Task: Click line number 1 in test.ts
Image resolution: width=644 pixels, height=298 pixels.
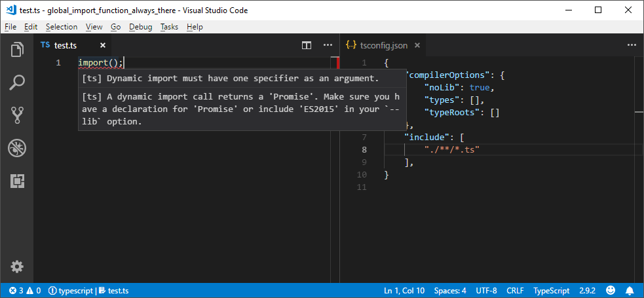Action: (58, 63)
